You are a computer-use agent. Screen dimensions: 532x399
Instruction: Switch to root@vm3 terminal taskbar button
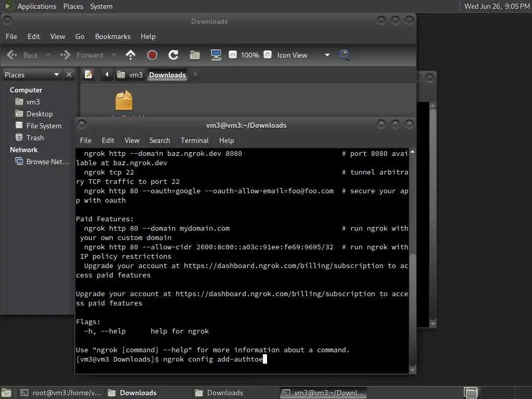click(x=61, y=393)
